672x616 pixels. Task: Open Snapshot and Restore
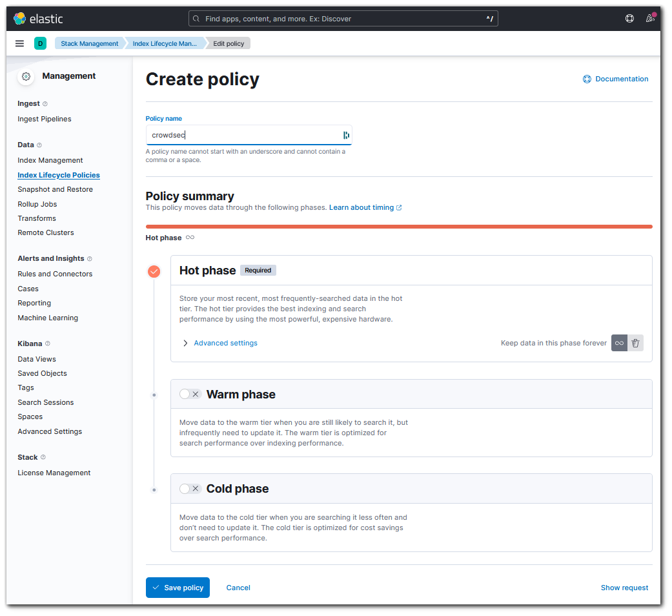tap(56, 189)
